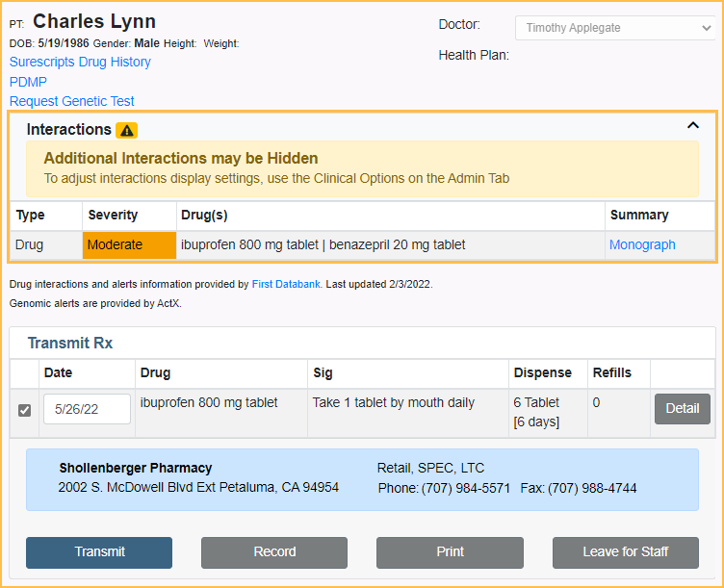Open the Doctor dropdown showing Timothy Applegate
Screen dimensions: 724x588
[614, 28]
